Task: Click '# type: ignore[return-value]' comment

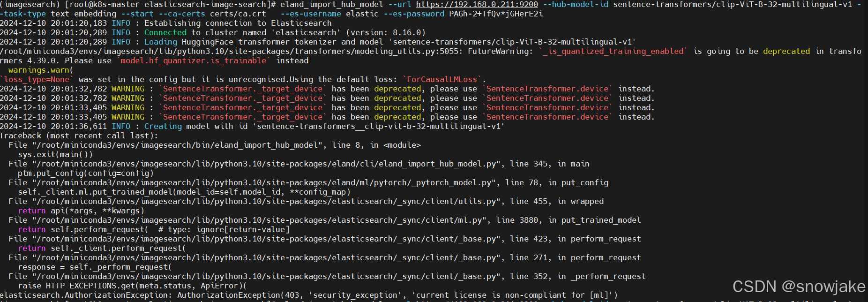Action: coord(224,230)
